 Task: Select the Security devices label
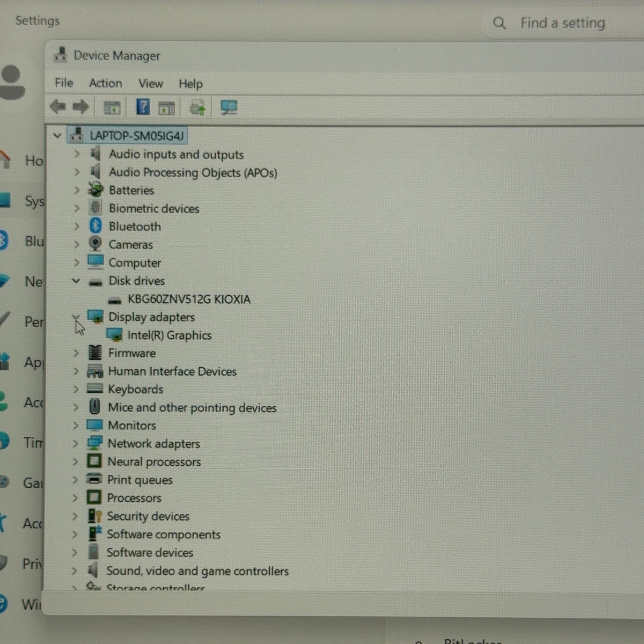pyautogui.click(x=148, y=516)
